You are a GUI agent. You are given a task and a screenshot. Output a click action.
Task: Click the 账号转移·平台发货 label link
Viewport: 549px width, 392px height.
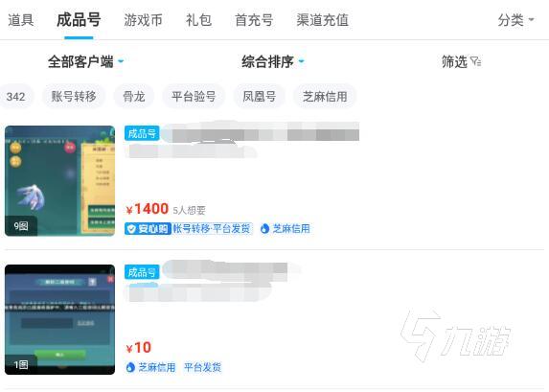[x=212, y=229]
